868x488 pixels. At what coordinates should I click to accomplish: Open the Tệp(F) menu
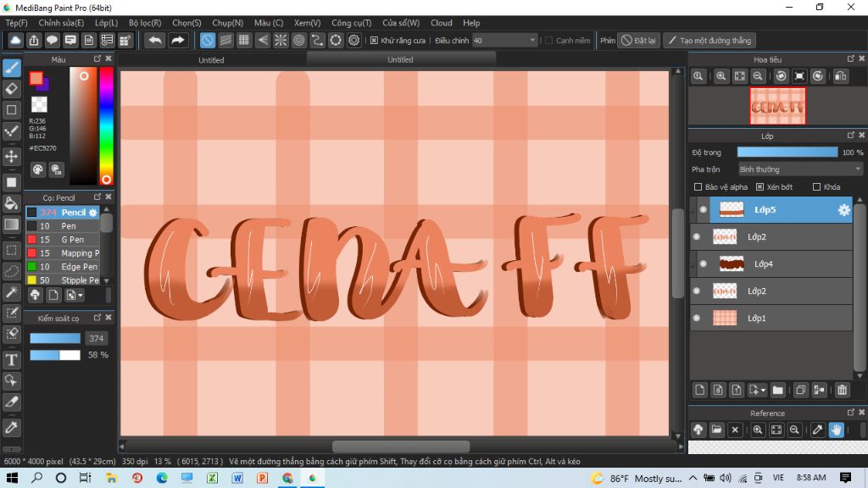[17, 23]
